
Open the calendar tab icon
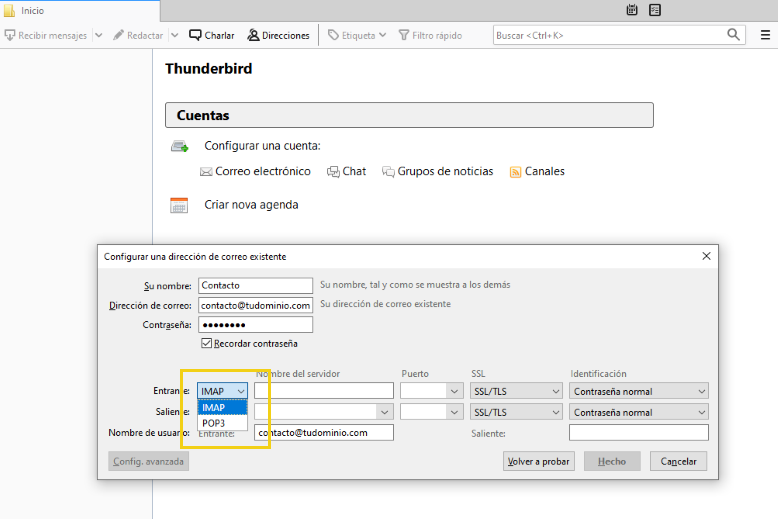(x=632, y=10)
